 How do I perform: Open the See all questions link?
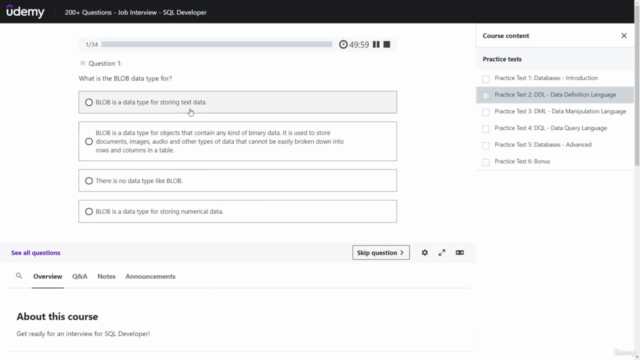coord(36,253)
